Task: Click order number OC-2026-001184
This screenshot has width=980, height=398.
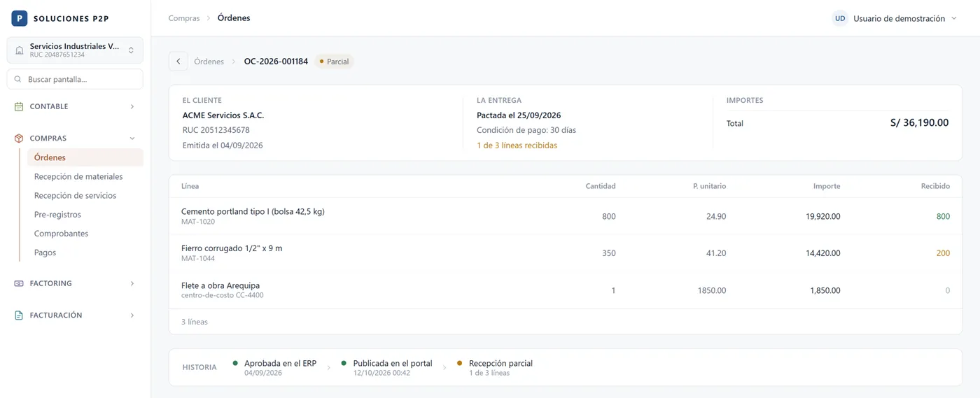Action: point(276,62)
